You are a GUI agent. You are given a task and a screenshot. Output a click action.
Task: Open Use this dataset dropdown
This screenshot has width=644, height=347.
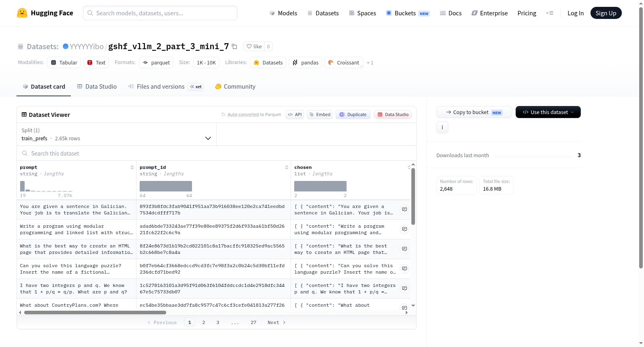coord(548,112)
